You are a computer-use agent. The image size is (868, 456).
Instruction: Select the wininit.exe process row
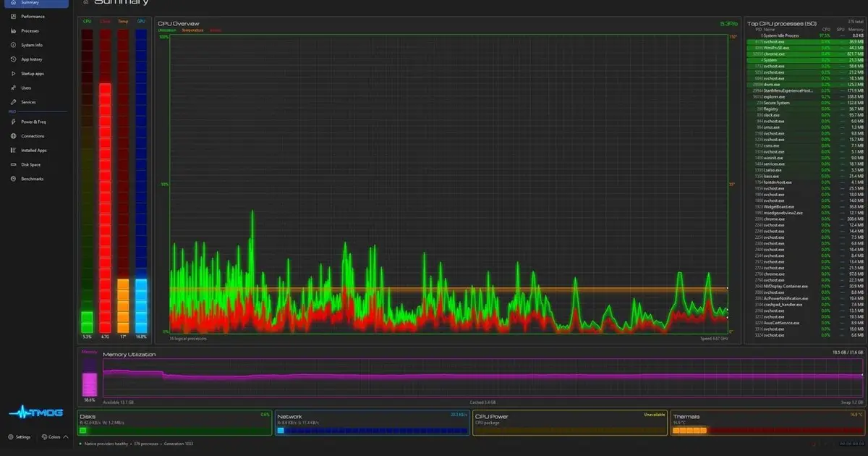(806, 158)
